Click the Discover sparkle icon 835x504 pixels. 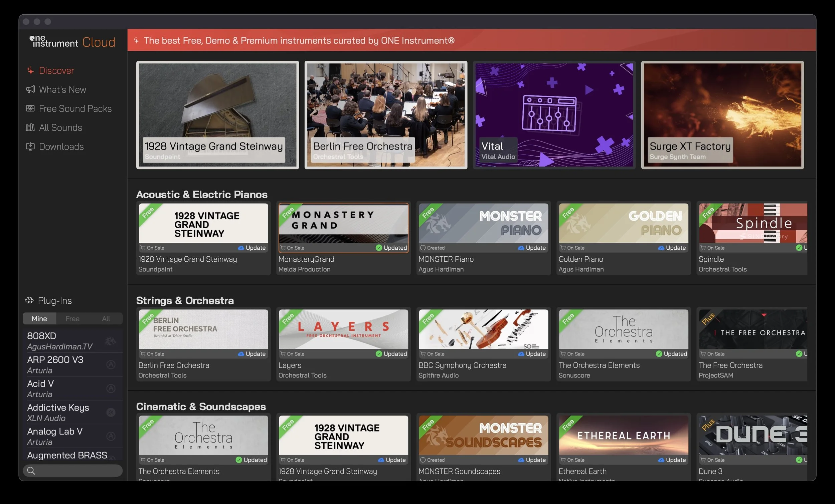30,70
